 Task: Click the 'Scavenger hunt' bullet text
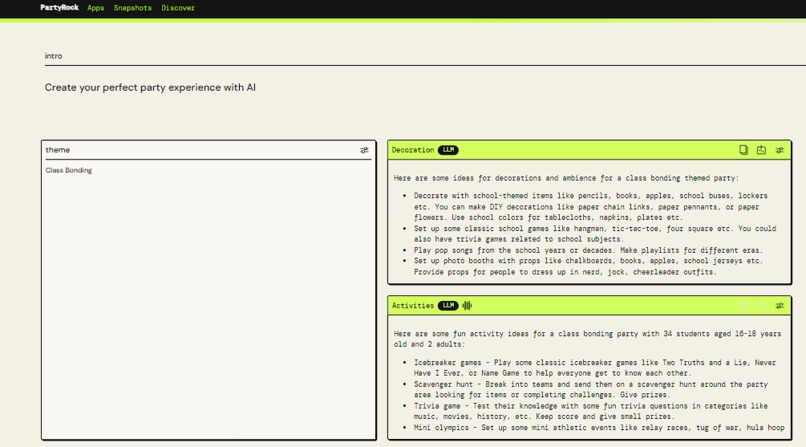click(591, 389)
